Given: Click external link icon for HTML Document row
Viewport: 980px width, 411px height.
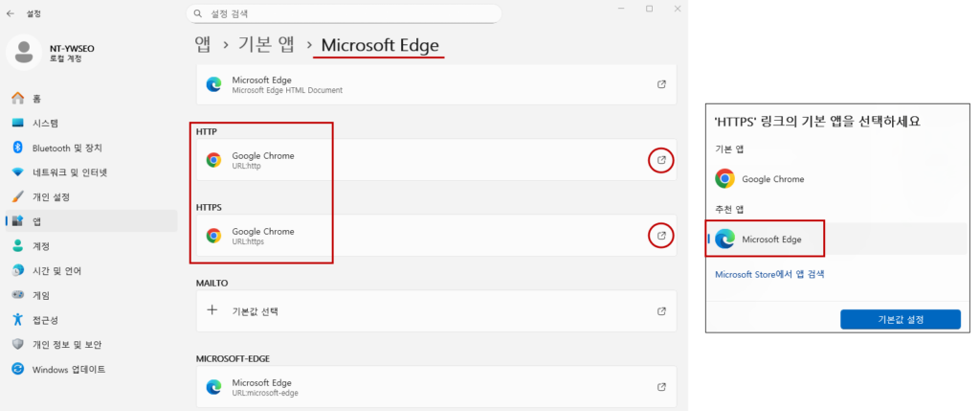Looking at the screenshot, I should point(661,84).
